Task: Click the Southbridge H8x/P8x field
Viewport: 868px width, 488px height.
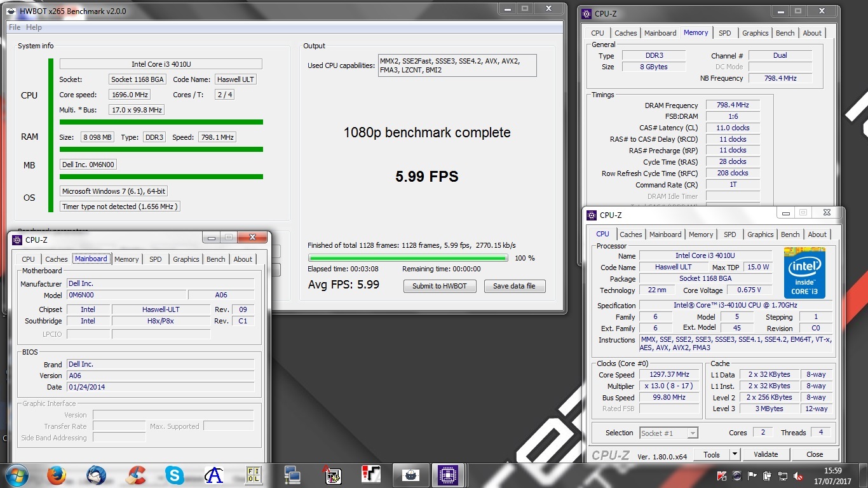Action: (x=161, y=321)
